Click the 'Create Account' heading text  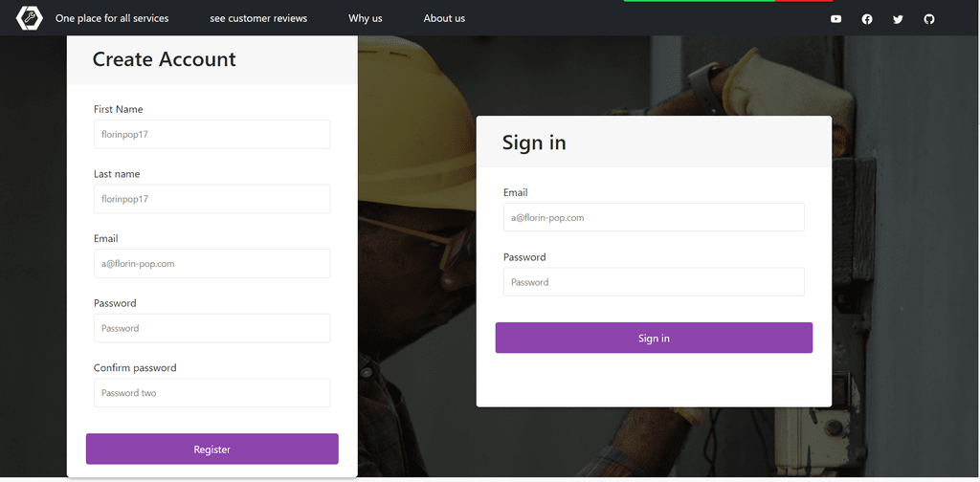tap(164, 58)
